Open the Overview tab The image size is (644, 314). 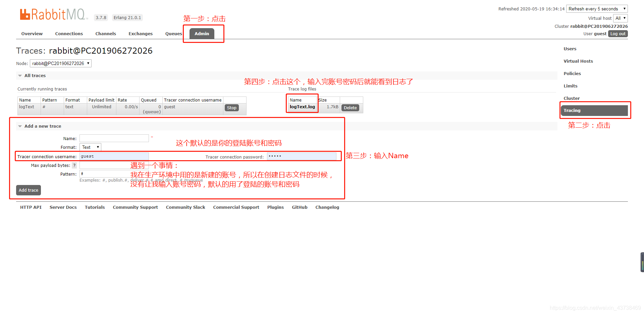tap(32, 34)
